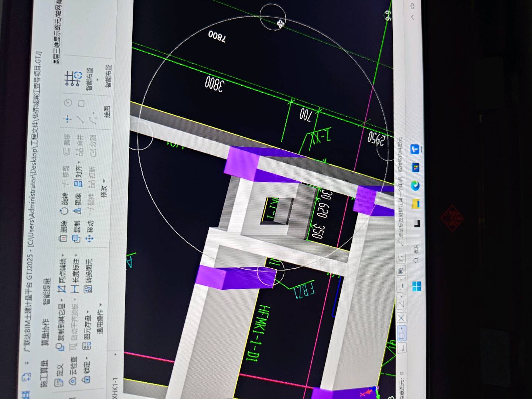The height and width of the screenshot is (399, 532).
Task: Select the circle draw tool
Action: [x=68, y=103]
